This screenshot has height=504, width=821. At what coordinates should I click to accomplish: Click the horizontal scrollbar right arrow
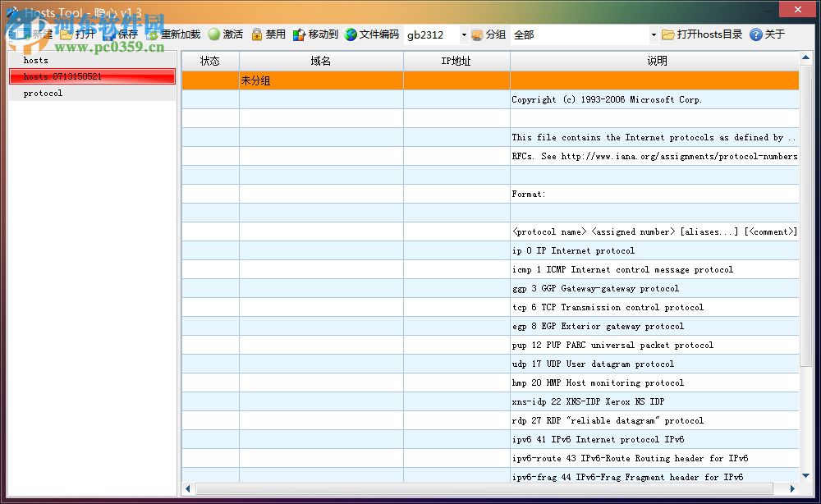[792, 489]
